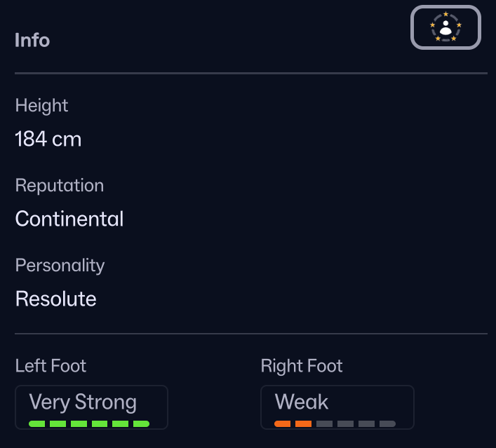Image resolution: width=496 pixels, height=448 pixels.
Task: Click the Continental reputation value
Action: [x=69, y=219]
